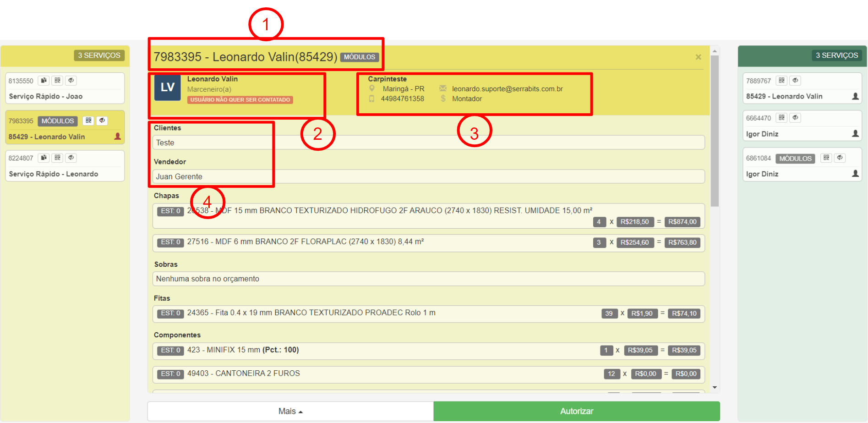Image resolution: width=868 pixels, height=423 pixels.
Task: Click the detail panel vertical scrollbar thumb
Action: (x=715, y=131)
